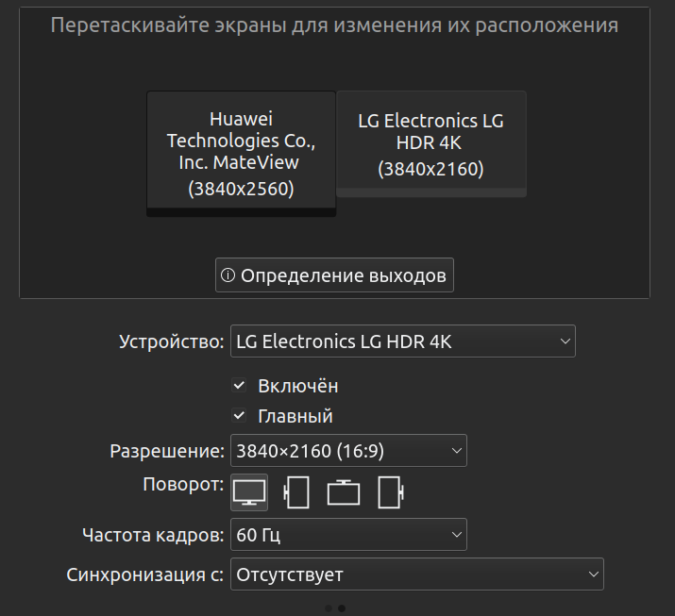Click the arrow of the "Отсутствует" combo box
This screenshot has width=675, height=616.
[593, 574]
